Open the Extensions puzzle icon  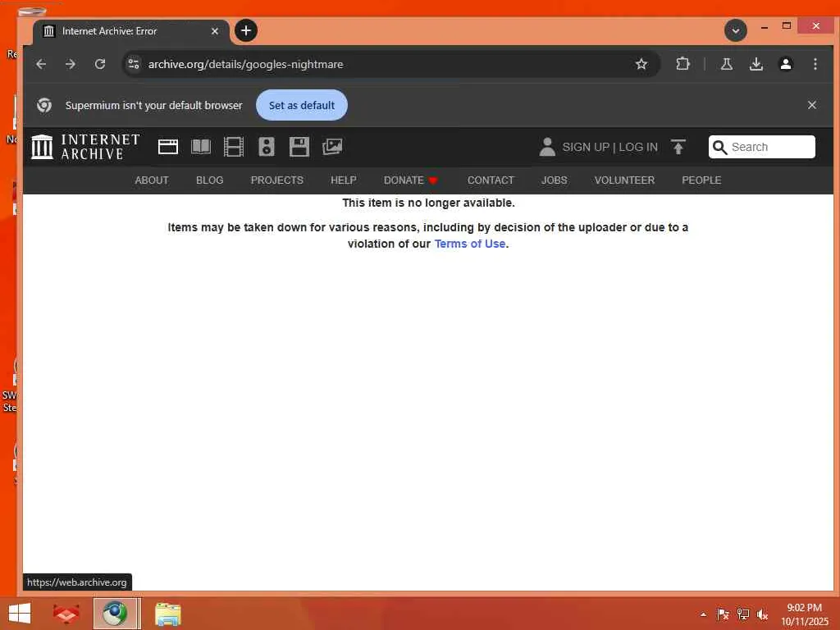(682, 64)
